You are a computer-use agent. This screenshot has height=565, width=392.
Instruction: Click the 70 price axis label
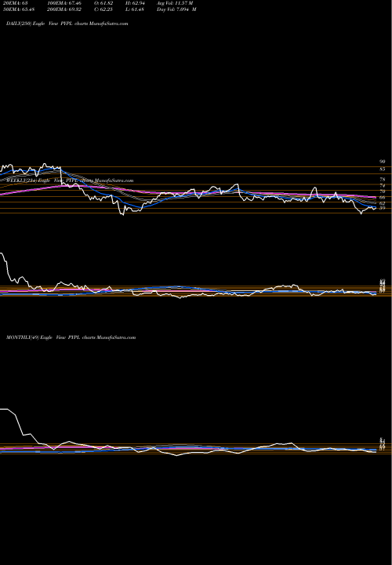tap(383, 191)
